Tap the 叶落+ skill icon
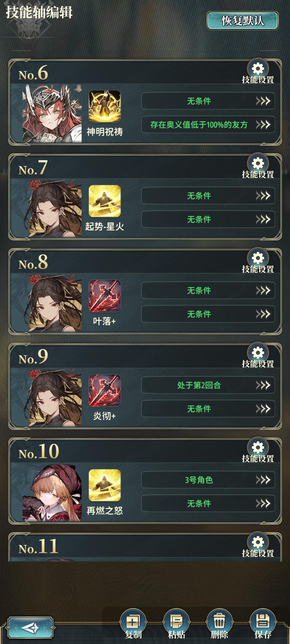 [x=105, y=296]
